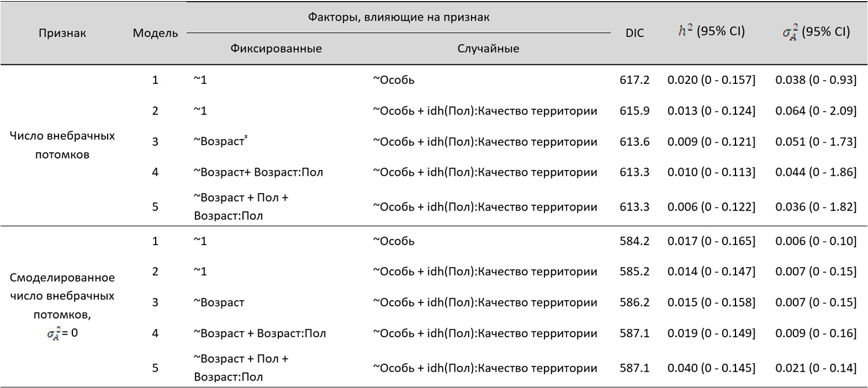Select variance value 0.021 (0 - 0.14]
The width and height of the screenshot is (868, 388).
tap(815, 368)
